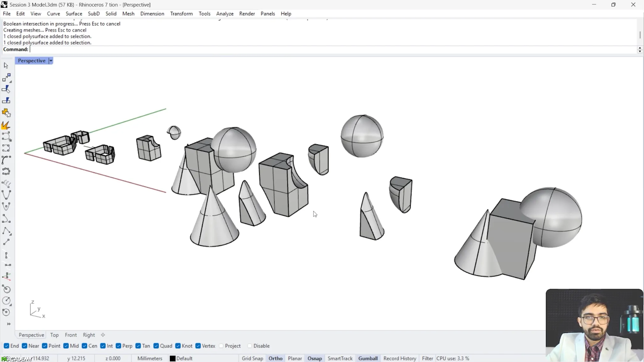This screenshot has width=644, height=362.
Task: Click the rounded rectangle curve tool
Action: click(x=6, y=148)
